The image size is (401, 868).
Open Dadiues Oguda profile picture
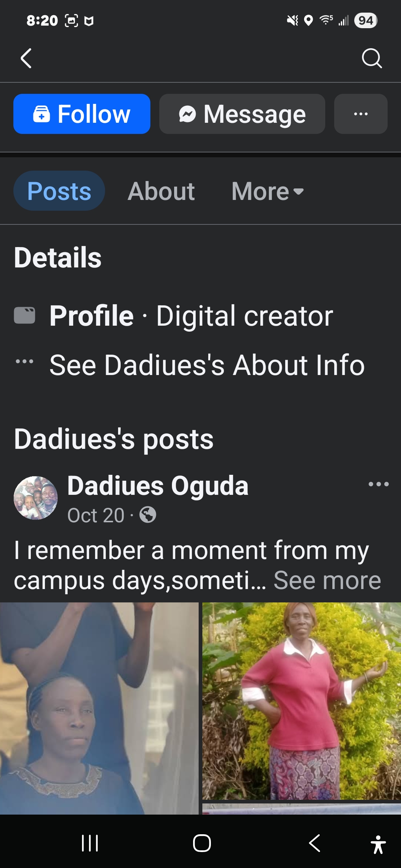click(x=36, y=498)
